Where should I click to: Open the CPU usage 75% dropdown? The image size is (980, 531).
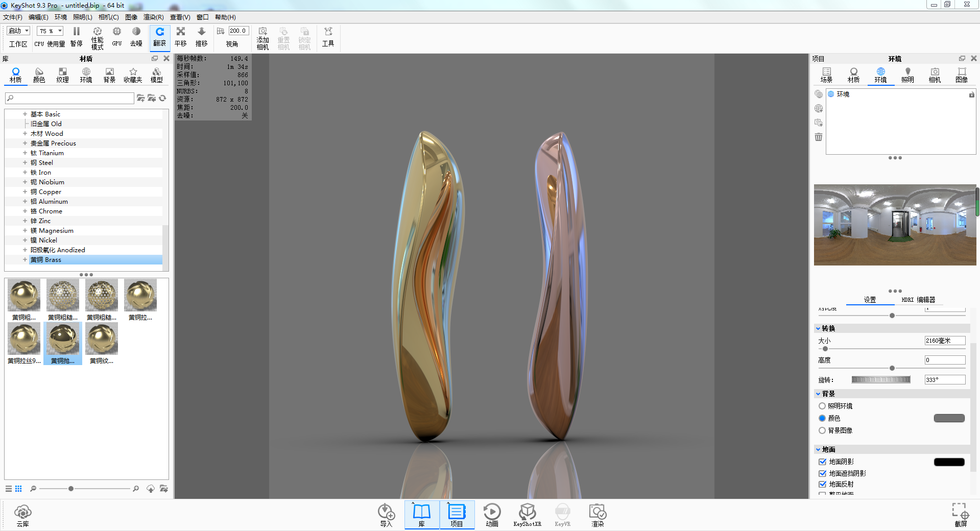(50, 31)
